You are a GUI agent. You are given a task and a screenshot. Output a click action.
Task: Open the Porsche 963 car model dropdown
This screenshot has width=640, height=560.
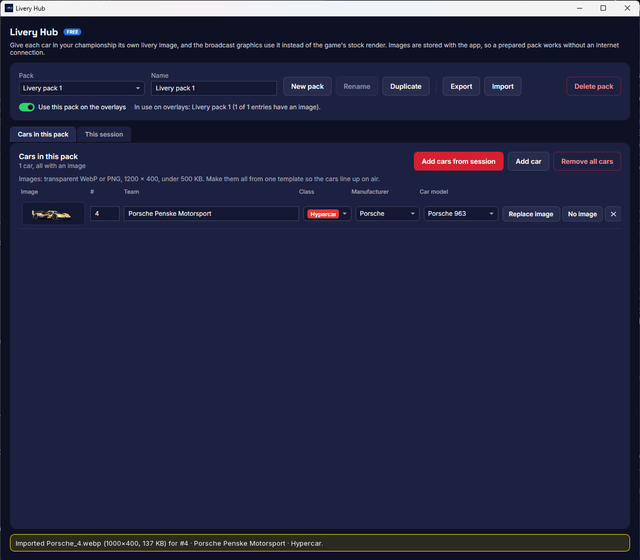click(x=460, y=213)
